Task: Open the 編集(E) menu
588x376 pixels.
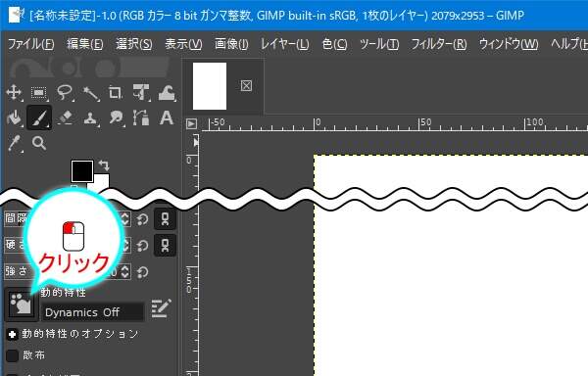Action: point(85,44)
